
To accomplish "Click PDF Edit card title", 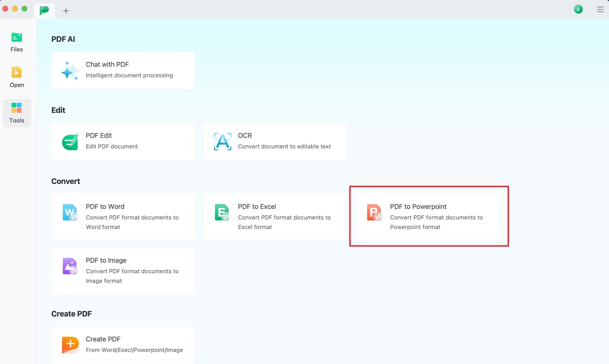I will (99, 135).
